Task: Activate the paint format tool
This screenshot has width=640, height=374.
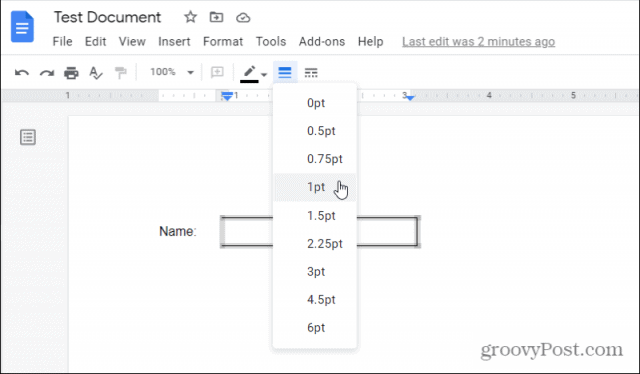Action: pyautogui.click(x=120, y=73)
